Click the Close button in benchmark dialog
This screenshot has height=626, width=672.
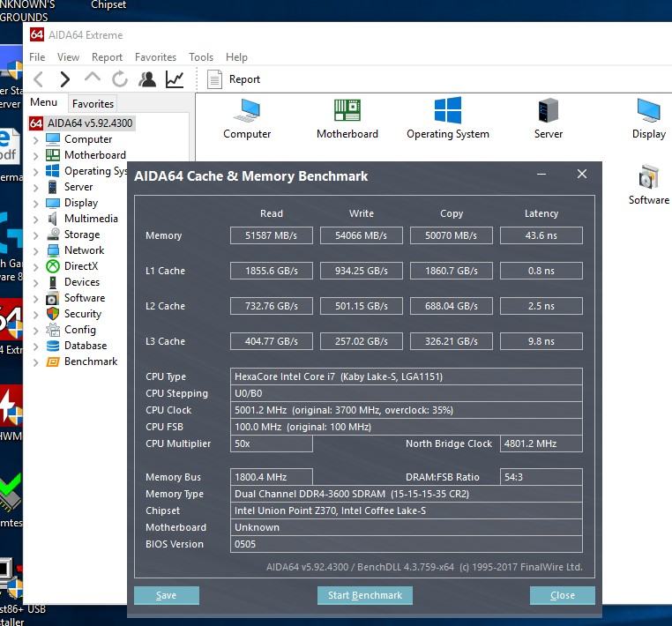coord(563,595)
